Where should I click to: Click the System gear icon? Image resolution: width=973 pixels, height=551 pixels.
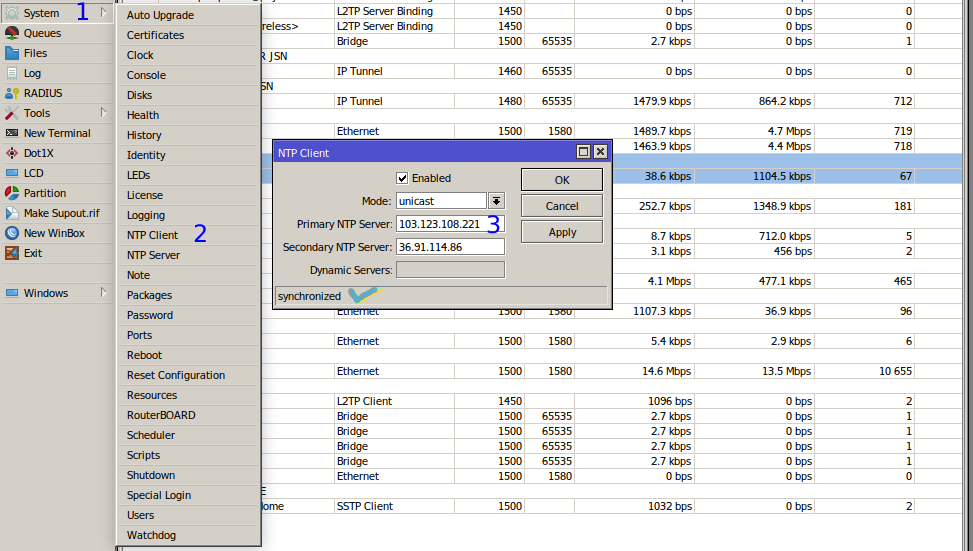(12, 13)
